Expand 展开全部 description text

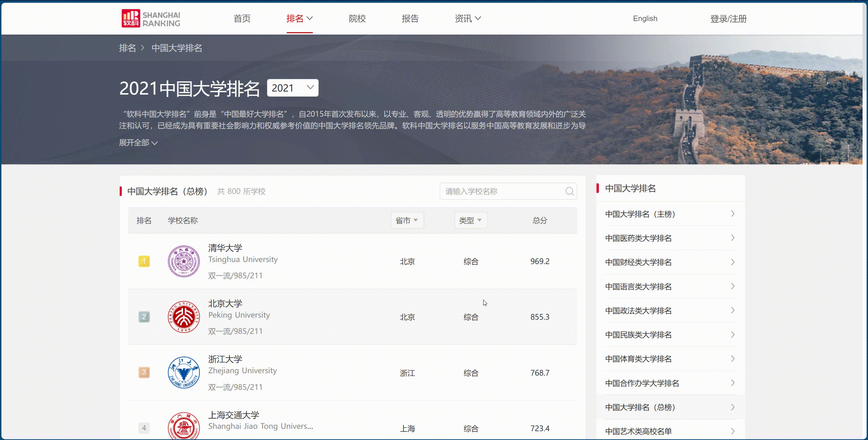click(x=138, y=143)
